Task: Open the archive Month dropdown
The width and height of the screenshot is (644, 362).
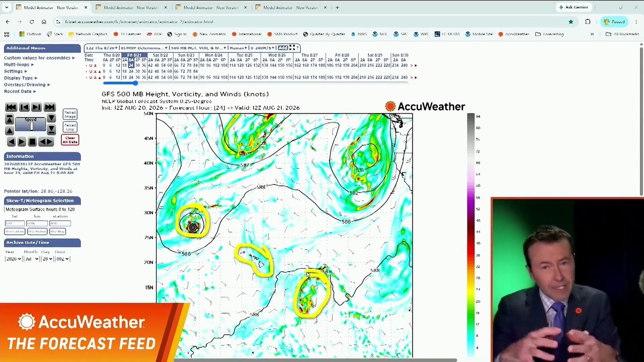Action: tap(32, 258)
